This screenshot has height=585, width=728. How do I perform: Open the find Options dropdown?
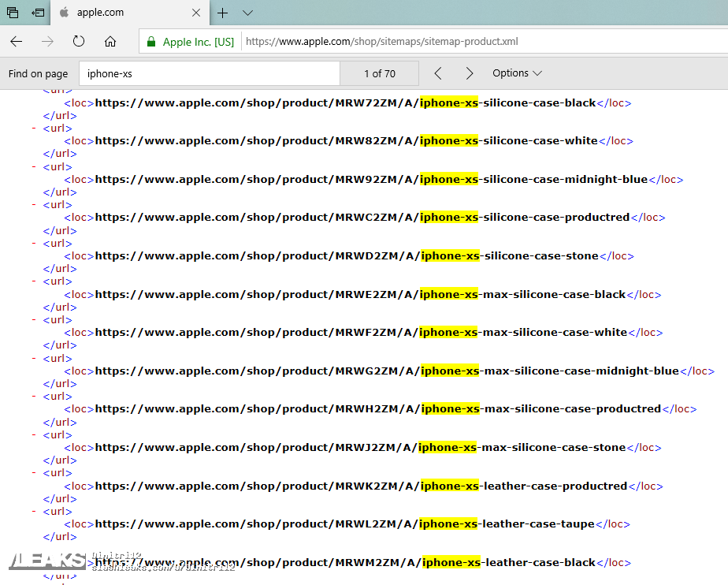tap(517, 73)
